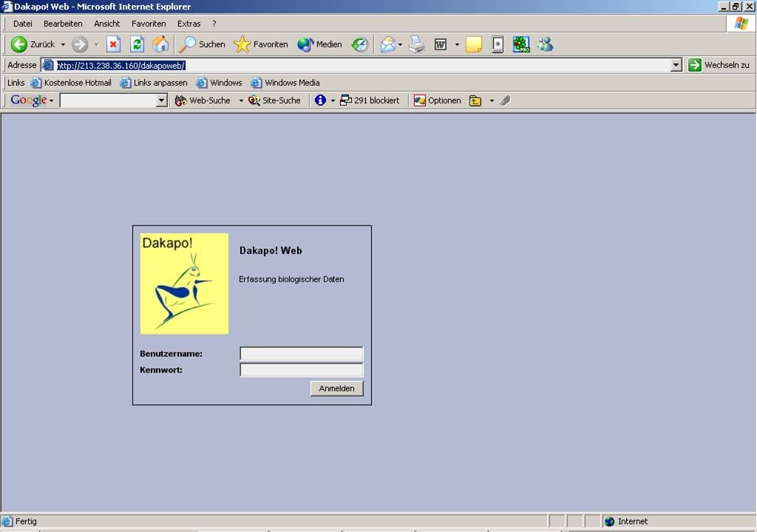Image resolution: width=757 pixels, height=532 pixels.
Task: Click the page icon in the address bar
Action: (x=47, y=65)
